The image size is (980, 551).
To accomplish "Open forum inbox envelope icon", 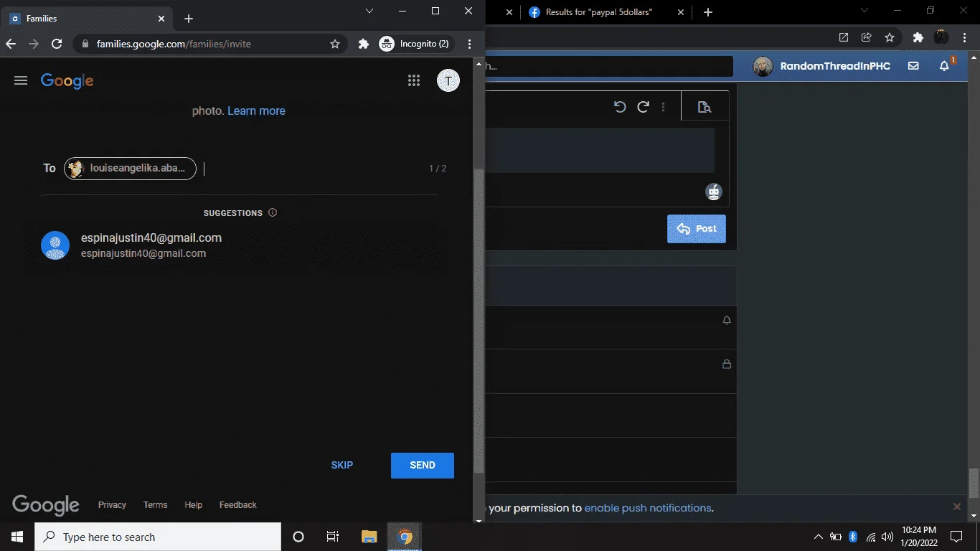I will pyautogui.click(x=913, y=66).
